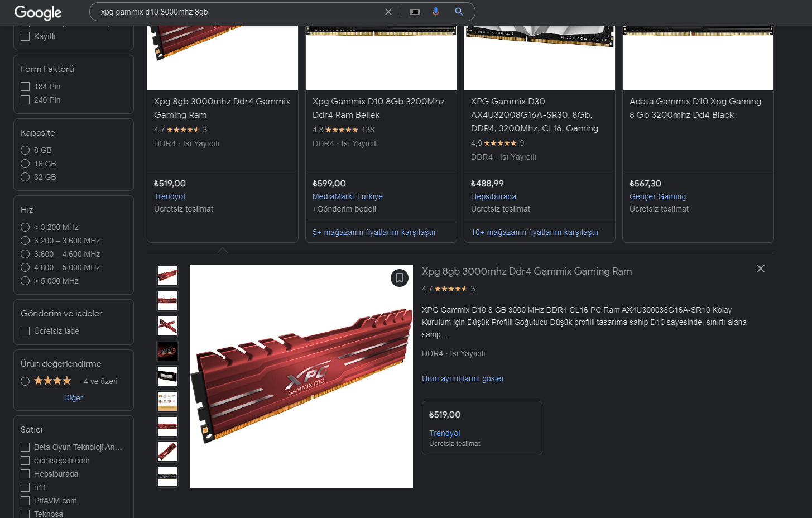Expand 5+ mağazanın fiyatlarını karşılaştır
The width and height of the screenshot is (812, 518).
point(374,232)
